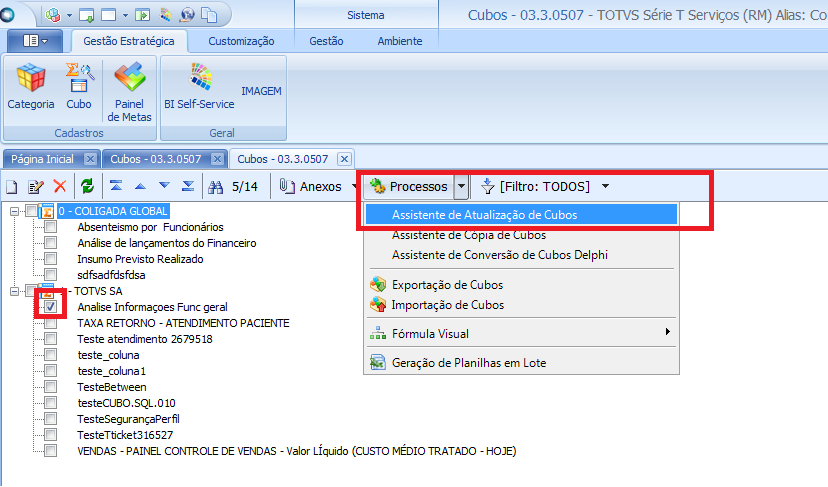Open the Cubo ribbon icon
The height and width of the screenshot is (487, 828).
click(x=79, y=87)
